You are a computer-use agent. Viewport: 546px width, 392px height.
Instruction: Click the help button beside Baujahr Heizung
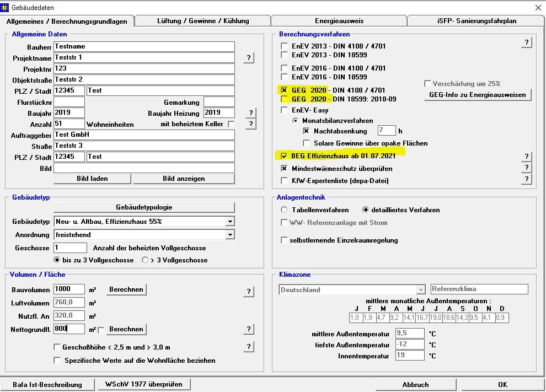pyautogui.click(x=251, y=113)
